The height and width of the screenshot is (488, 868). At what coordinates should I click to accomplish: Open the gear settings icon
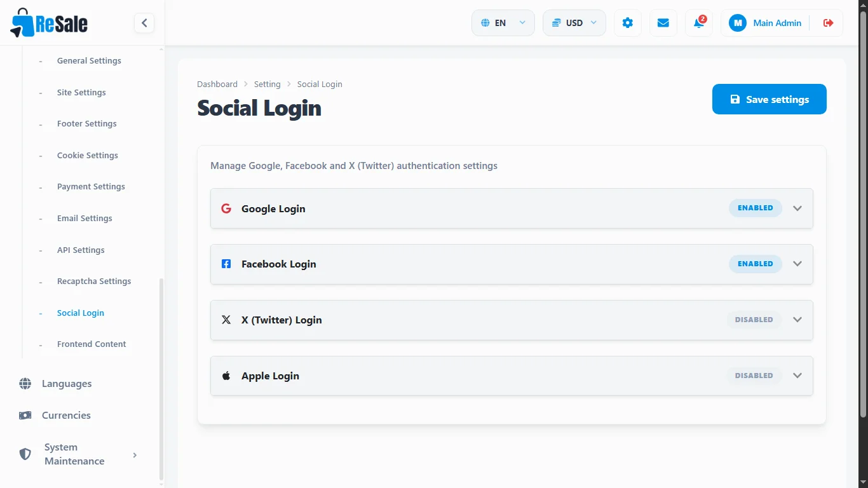point(628,23)
